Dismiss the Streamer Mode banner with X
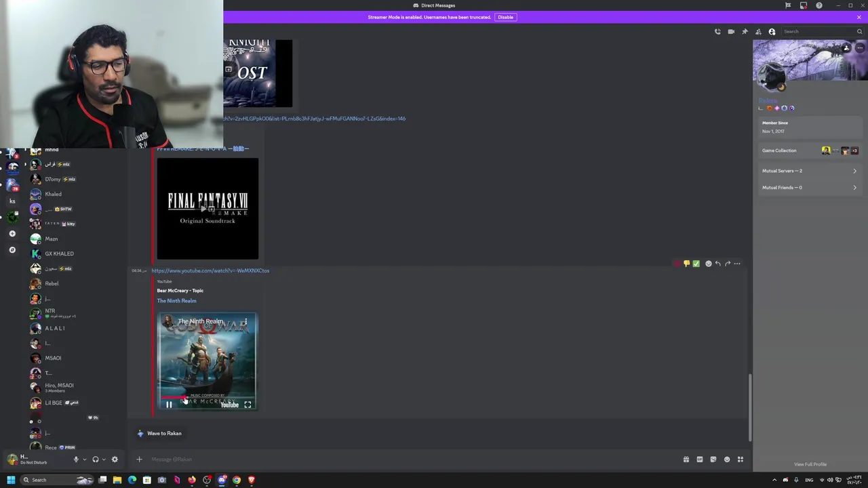Image resolution: width=868 pixels, height=488 pixels. [859, 17]
